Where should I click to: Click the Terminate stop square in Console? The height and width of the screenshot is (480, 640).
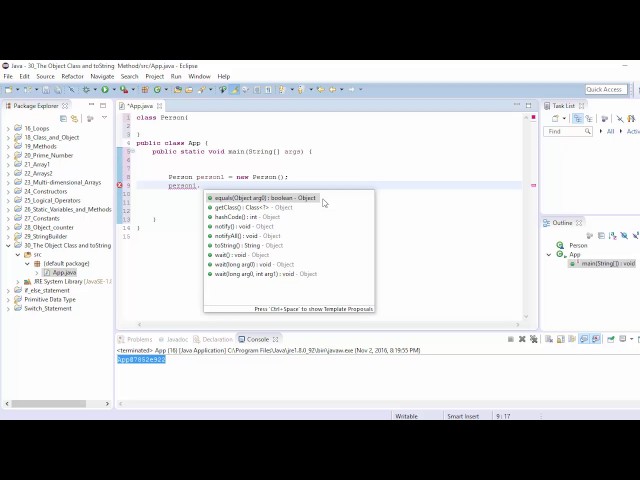[x=511, y=339]
